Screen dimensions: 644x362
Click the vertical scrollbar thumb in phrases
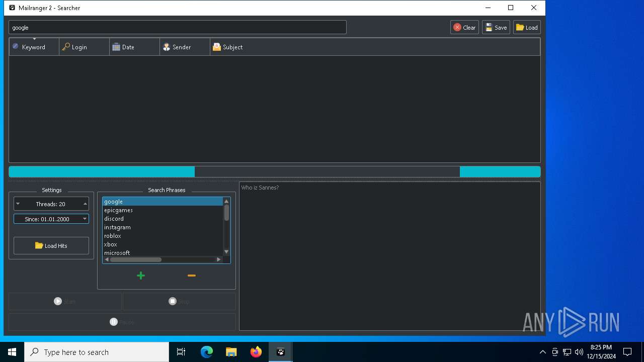click(226, 213)
